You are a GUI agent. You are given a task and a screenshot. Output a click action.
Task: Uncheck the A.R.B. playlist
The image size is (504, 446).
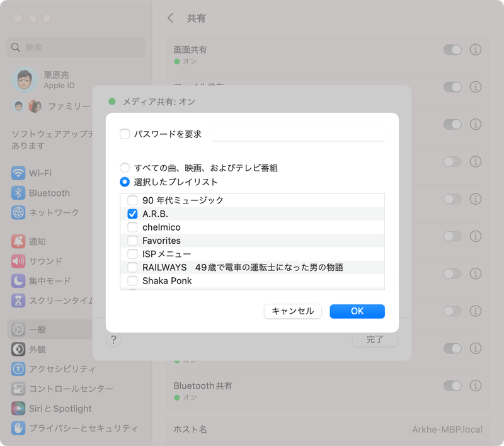[131, 214]
